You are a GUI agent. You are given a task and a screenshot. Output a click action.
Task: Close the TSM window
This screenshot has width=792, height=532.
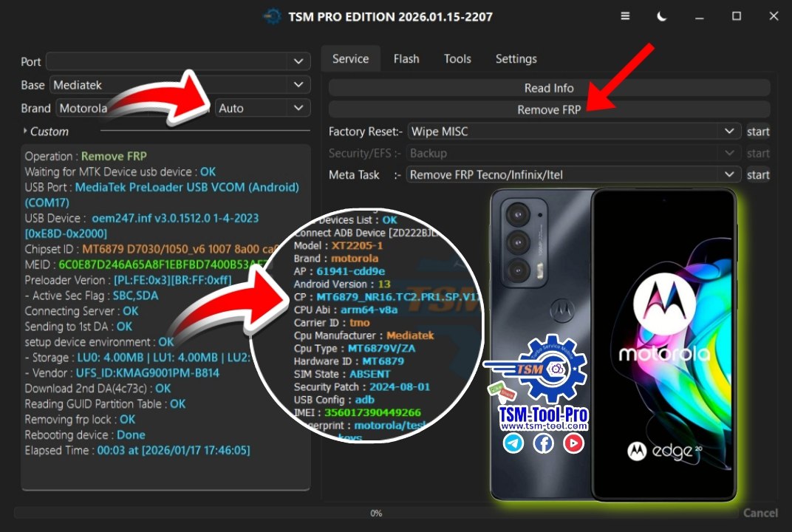point(774,16)
